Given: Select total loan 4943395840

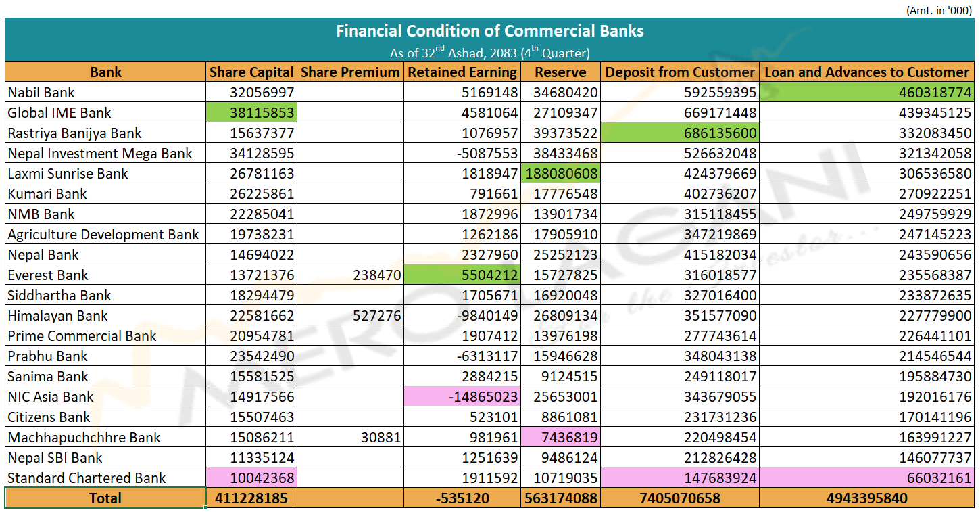Looking at the screenshot, I should click(866, 498).
